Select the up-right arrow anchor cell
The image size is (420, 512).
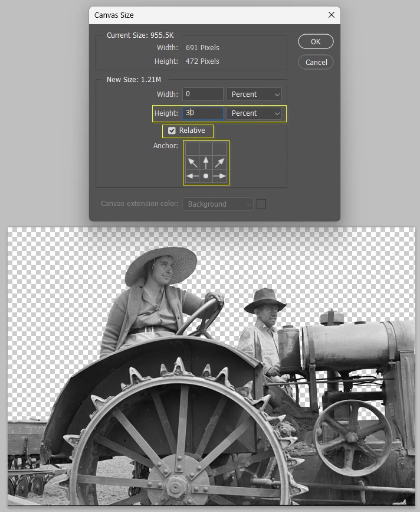(x=219, y=162)
